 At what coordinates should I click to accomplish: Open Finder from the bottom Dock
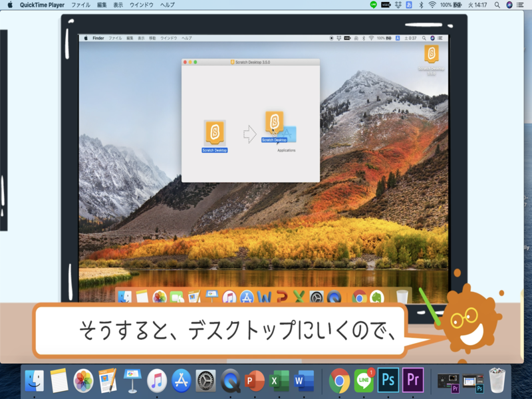click(x=35, y=380)
